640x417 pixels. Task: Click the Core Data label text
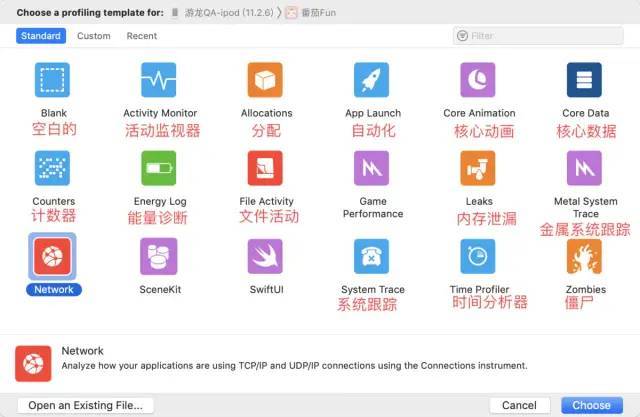tap(586, 113)
